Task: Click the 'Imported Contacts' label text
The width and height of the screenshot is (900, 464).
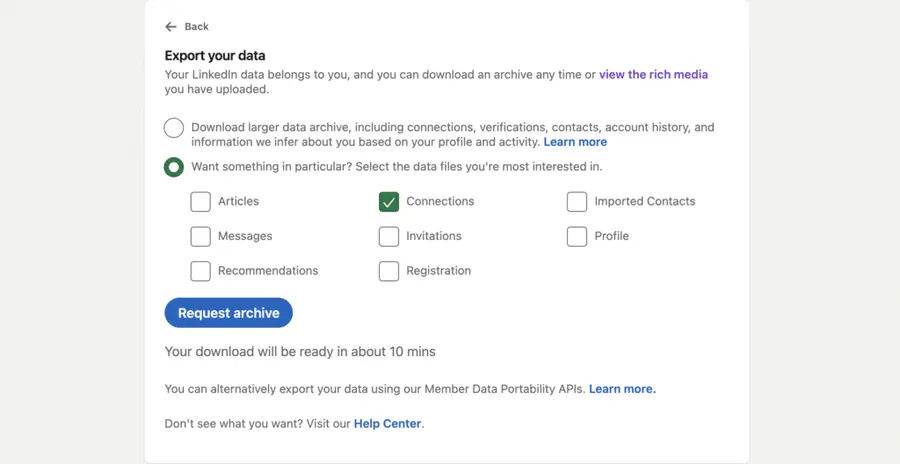Action: tap(645, 202)
